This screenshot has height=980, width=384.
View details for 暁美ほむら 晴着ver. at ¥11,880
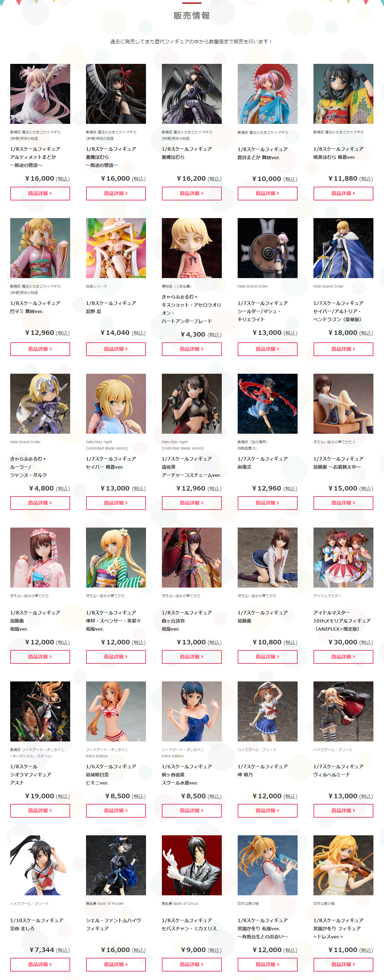point(343,193)
